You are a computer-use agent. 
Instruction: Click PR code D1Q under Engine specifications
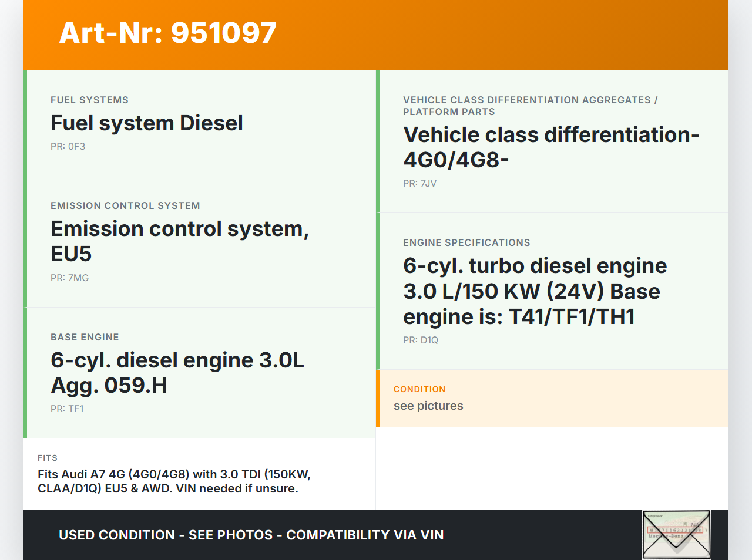[x=420, y=340]
